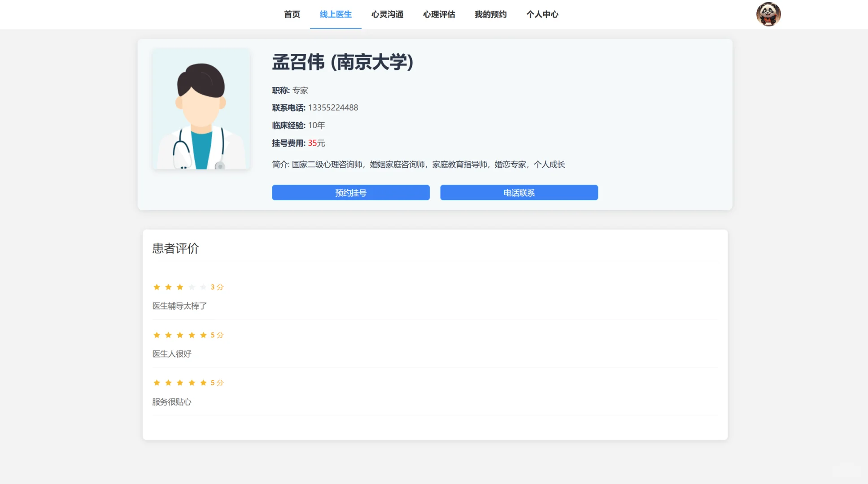
Task: Click the third filled star of the 3分 review
Action: pyautogui.click(x=180, y=287)
